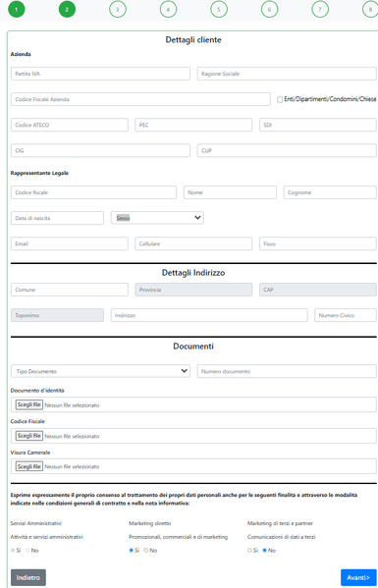Screen dimensions: 378x588
Task: Open the Sesso dropdown
Action: click(x=157, y=218)
